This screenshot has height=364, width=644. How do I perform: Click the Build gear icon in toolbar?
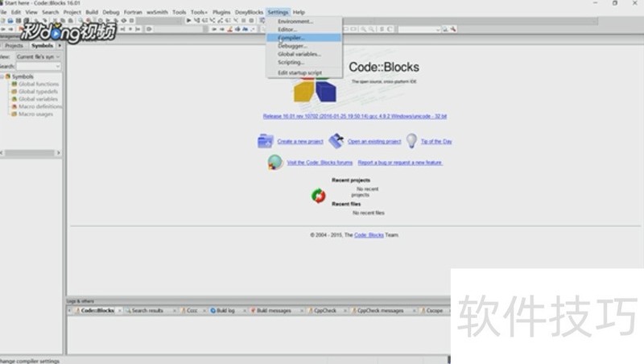(x=100, y=20)
